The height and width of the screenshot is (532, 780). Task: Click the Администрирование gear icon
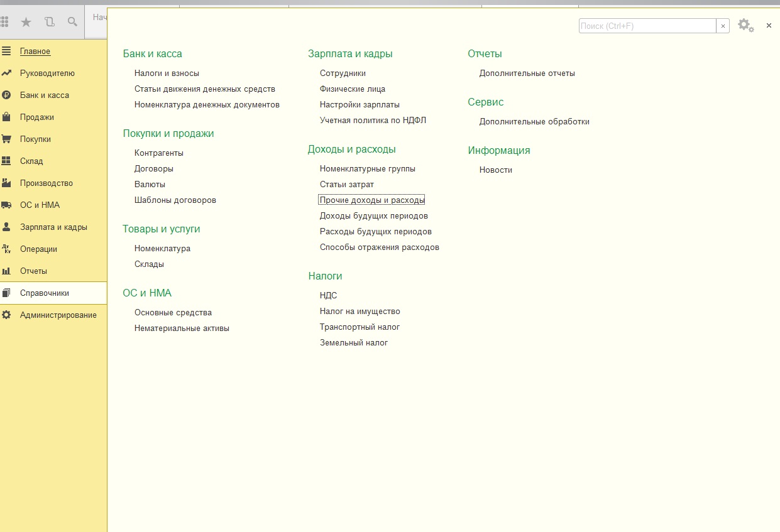[x=6, y=315]
